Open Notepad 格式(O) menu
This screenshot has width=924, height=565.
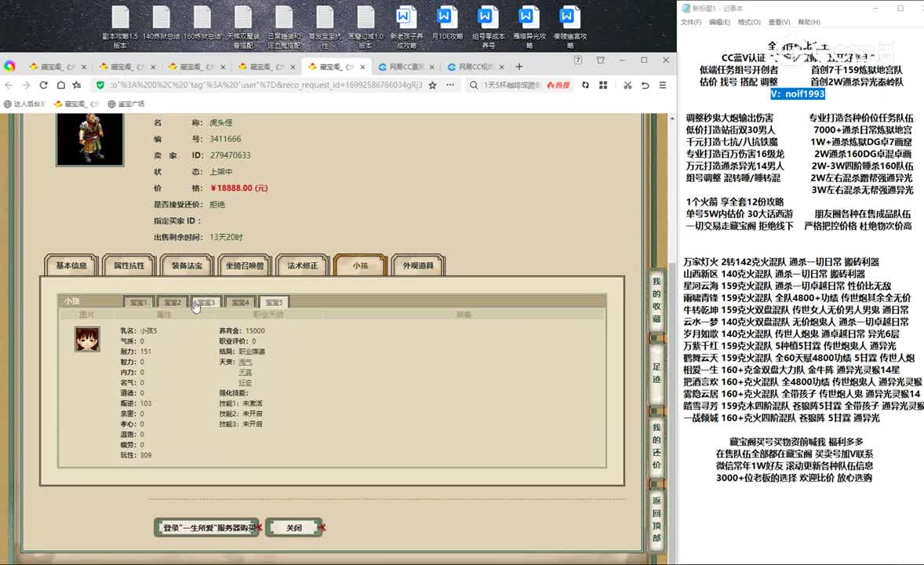click(749, 23)
